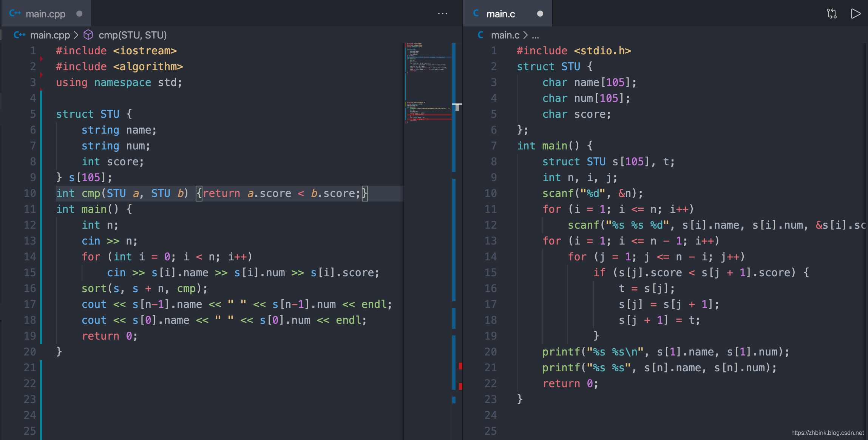868x440 pixels.
Task: Click '#include <algorithm>' line
Action: [119, 66]
